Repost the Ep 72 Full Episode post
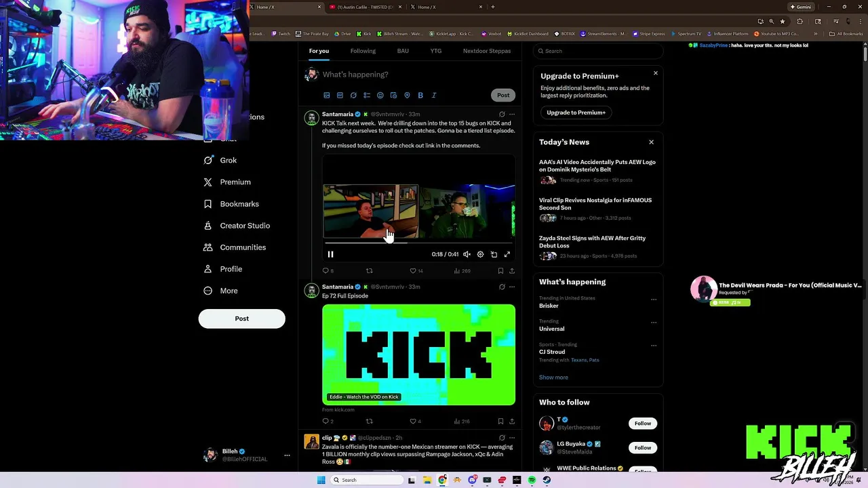The image size is (868, 488). [x=370, y=422]
